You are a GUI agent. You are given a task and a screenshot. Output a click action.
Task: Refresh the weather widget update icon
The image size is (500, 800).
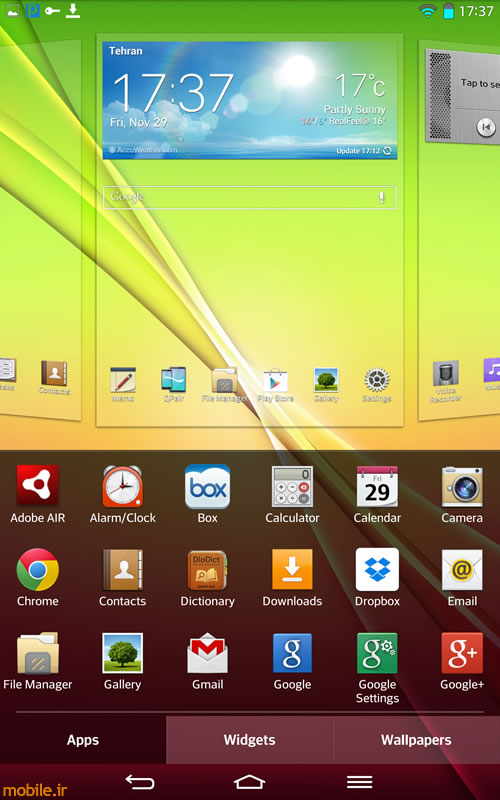(x=388, y=151)
